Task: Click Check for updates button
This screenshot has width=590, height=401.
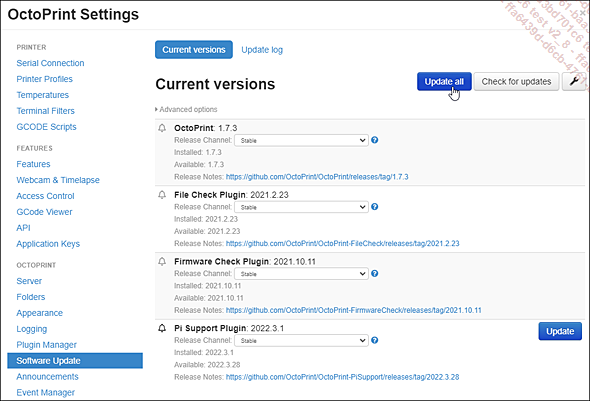Action: [516, 81]
